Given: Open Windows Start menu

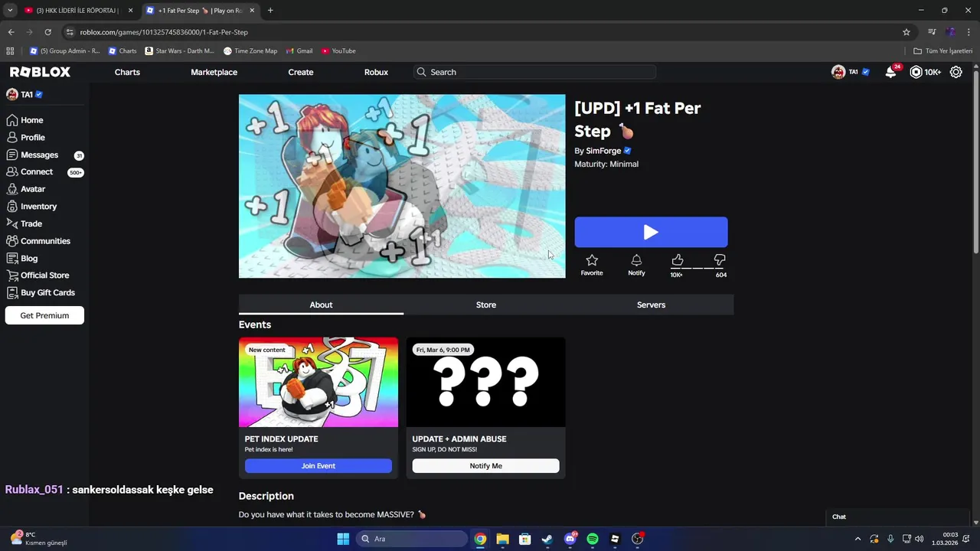Looking at the screenshot, I should coord(343,539).
